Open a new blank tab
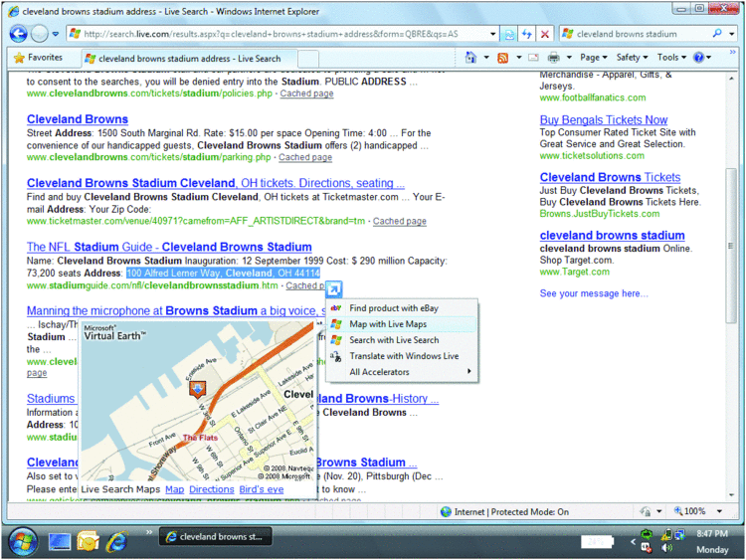The width and height of the screenshot is (746, 560). [x=308, y=59]
